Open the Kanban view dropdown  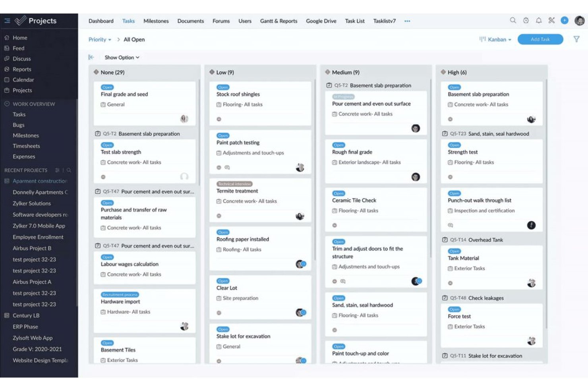(495, 39)
